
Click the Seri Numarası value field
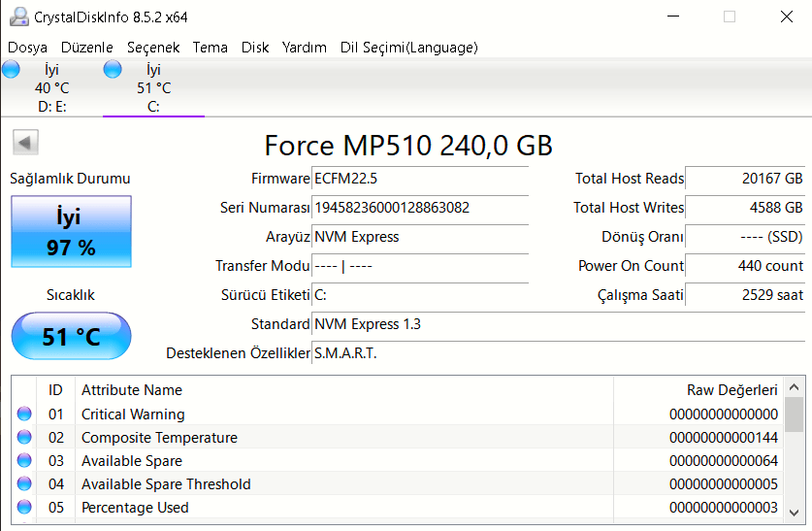click(420, 208)
